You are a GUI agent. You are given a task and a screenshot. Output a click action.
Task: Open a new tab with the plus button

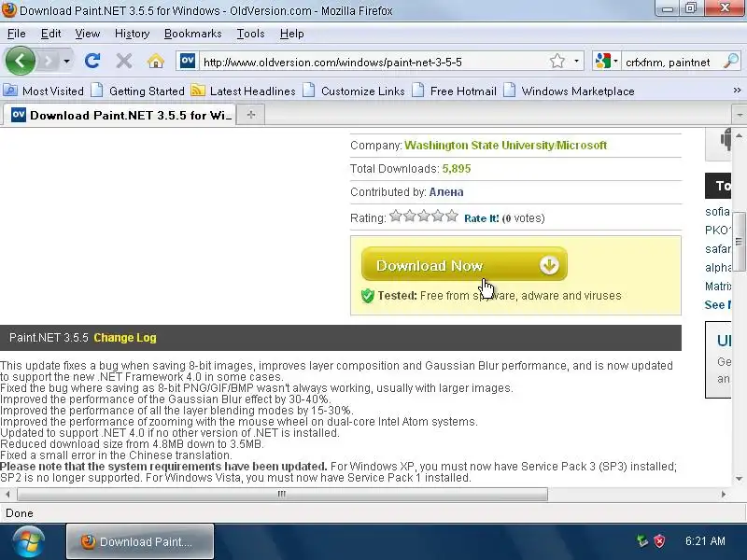point(250,114)
